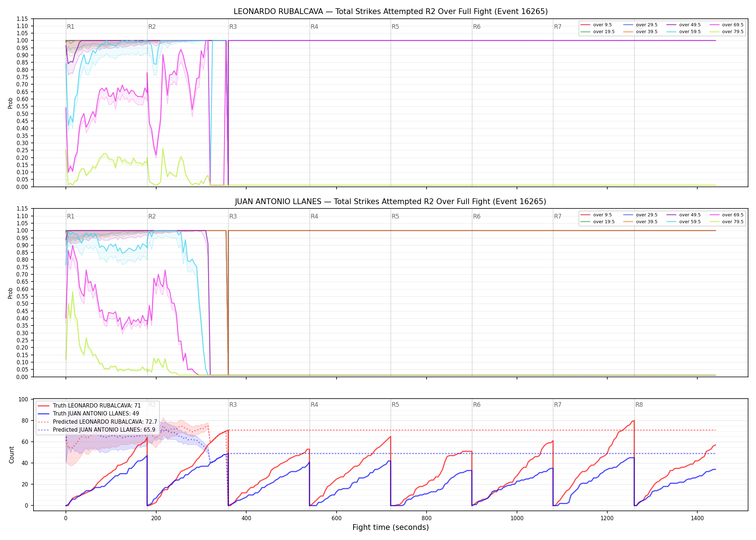The width and height of the screenshot is (756, 540).
Task: Click the Leonardo Rubalcava chart title
Action: [x=391, y=12]
